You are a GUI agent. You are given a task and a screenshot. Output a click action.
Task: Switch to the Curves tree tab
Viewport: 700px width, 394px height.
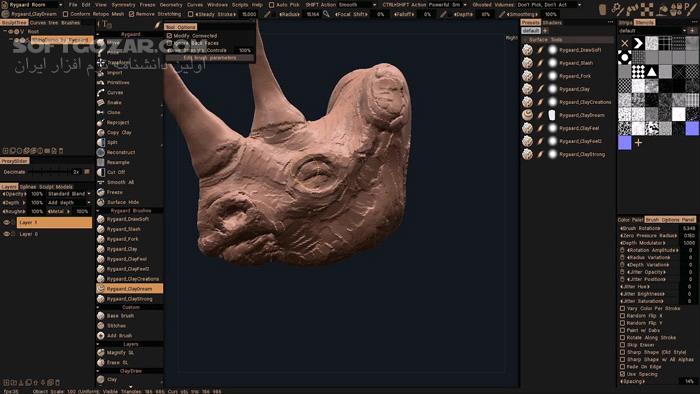(44, 23)
